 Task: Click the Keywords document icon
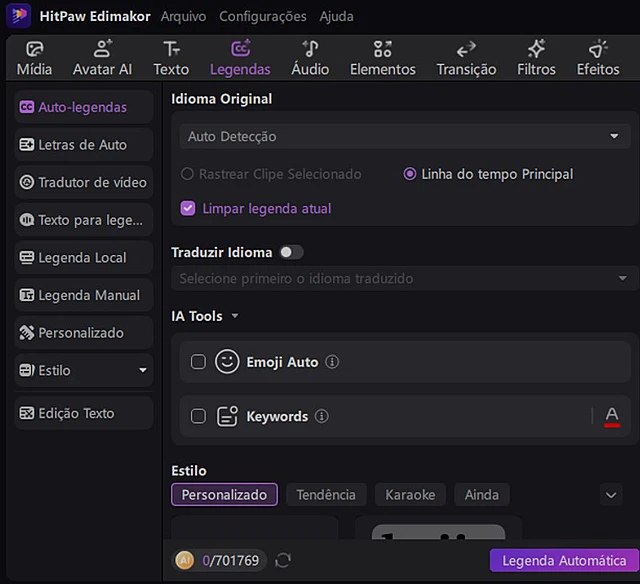[x=227, y=416]
